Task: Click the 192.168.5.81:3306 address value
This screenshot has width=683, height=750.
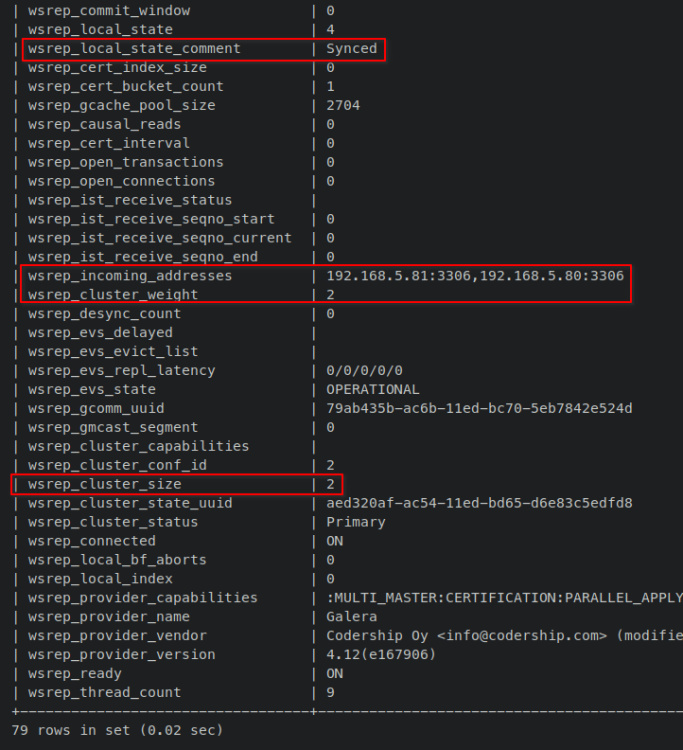Action: coord(398,275)
